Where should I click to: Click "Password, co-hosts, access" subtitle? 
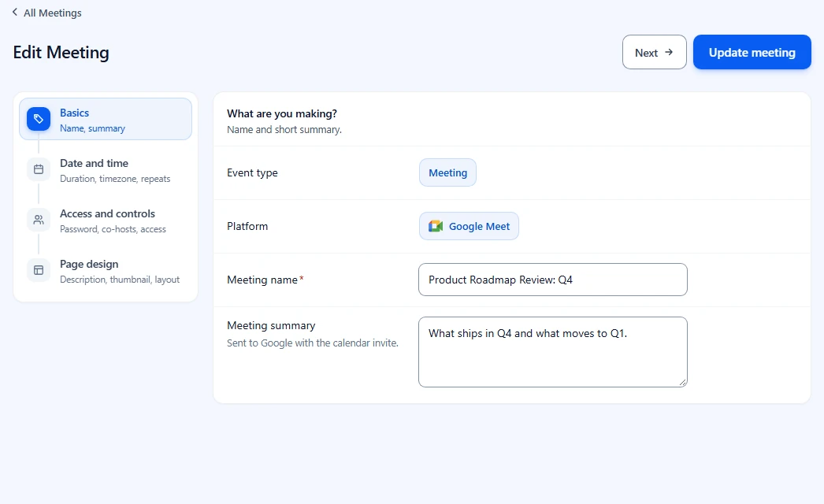pyautogui.click(x=113, y=229)
